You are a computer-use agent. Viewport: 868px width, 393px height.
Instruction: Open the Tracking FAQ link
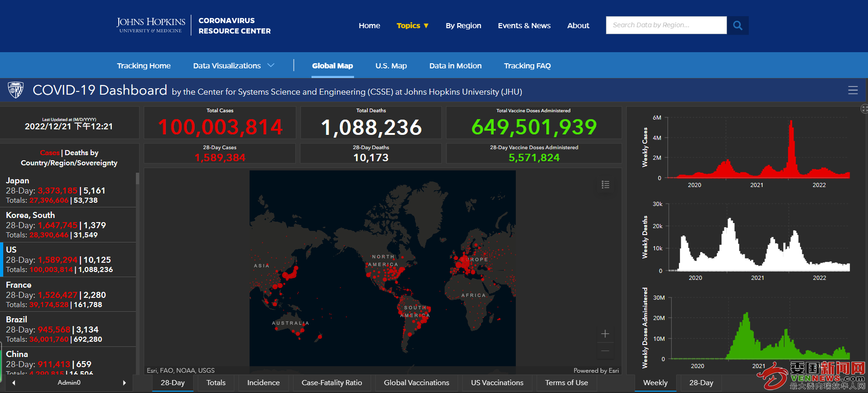[527, 66]
